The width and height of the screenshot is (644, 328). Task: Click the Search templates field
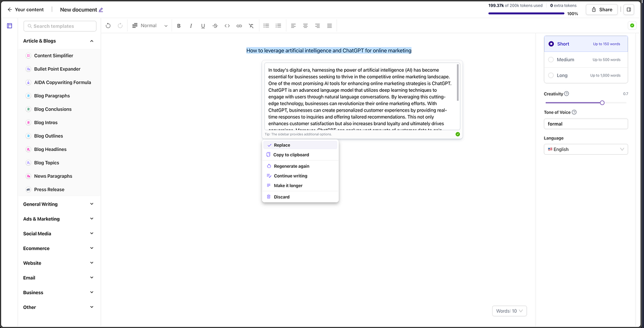[60, 26]
